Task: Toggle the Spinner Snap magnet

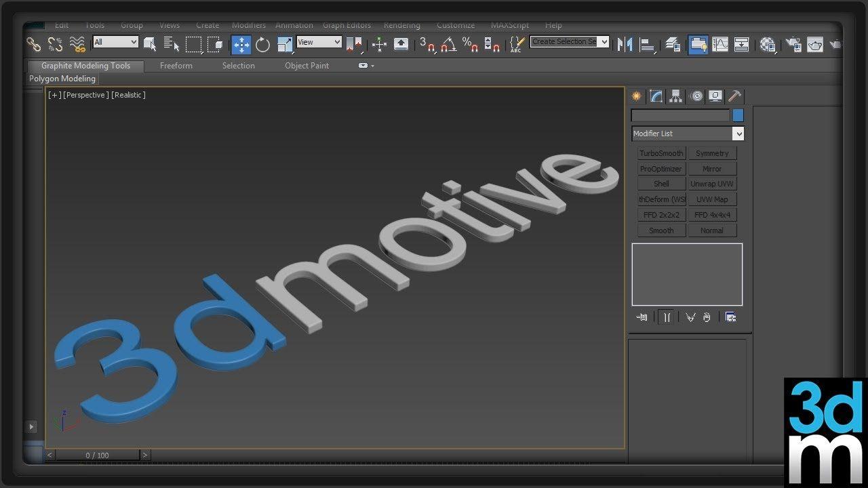Action: [x=492, y=45]
